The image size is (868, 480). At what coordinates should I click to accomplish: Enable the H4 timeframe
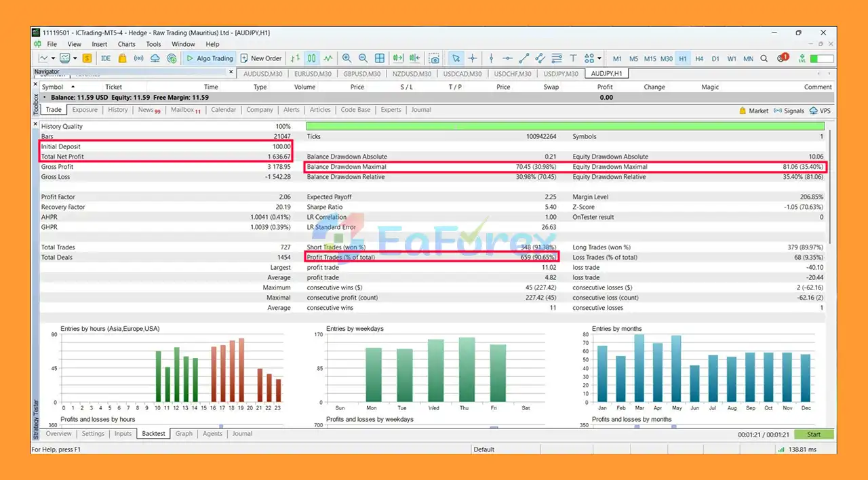[x=699, y=58]
